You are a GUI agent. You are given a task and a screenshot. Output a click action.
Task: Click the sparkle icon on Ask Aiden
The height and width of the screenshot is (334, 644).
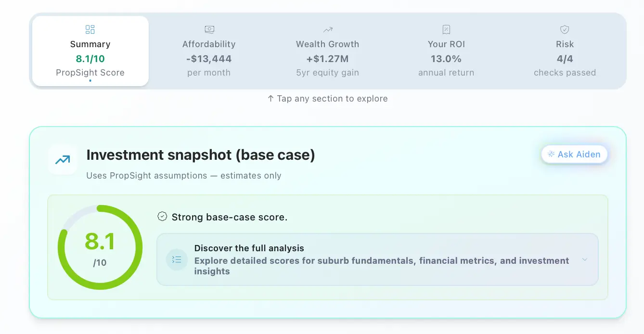(x=551, y=154)
